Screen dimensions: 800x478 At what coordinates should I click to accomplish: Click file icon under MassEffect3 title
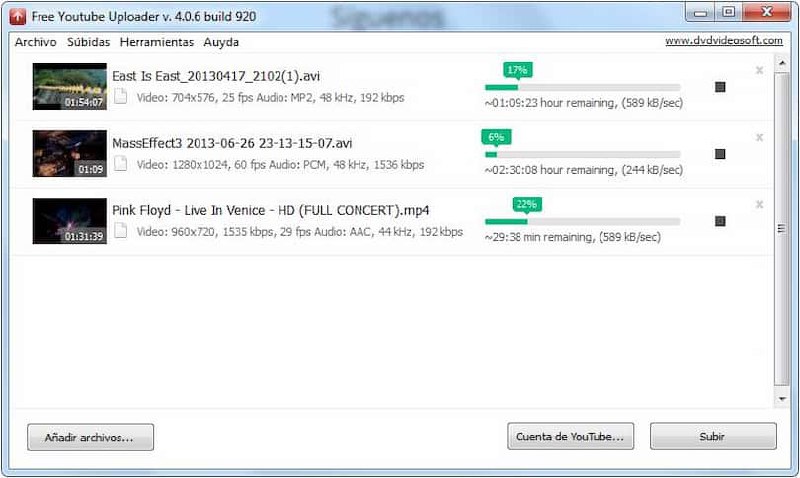point(120,164)
